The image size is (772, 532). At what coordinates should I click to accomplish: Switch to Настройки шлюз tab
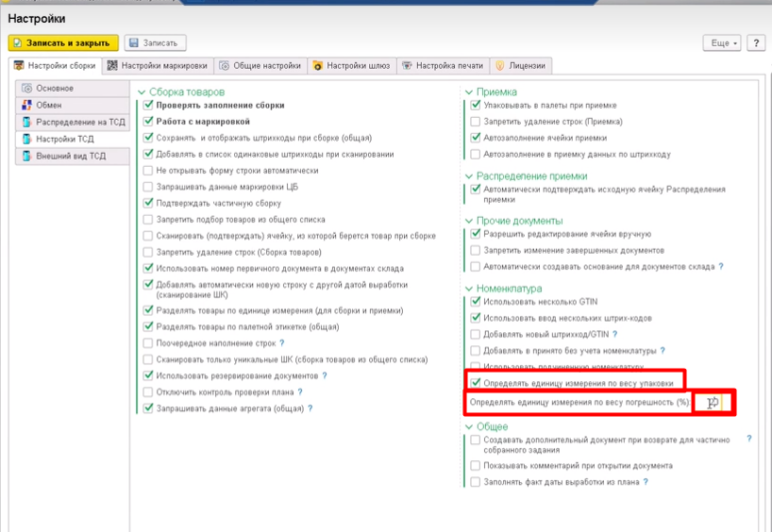(x=352, y=65)
